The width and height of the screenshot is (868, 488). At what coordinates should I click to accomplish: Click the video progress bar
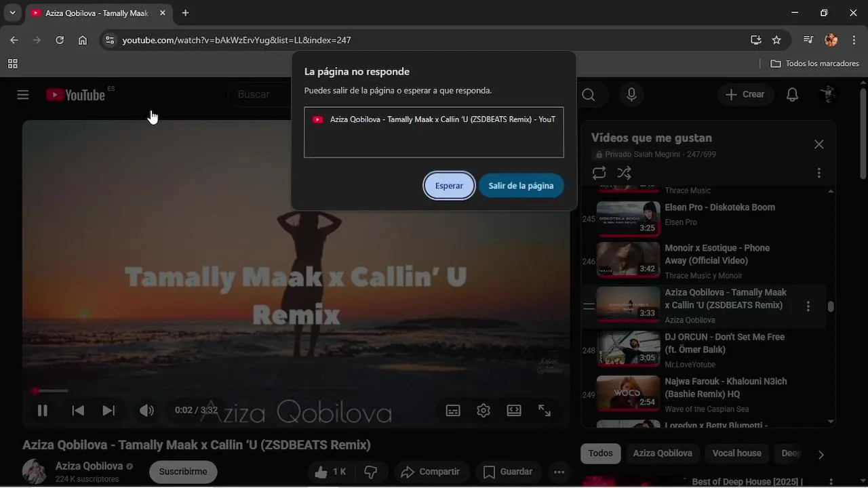point(296,390)
